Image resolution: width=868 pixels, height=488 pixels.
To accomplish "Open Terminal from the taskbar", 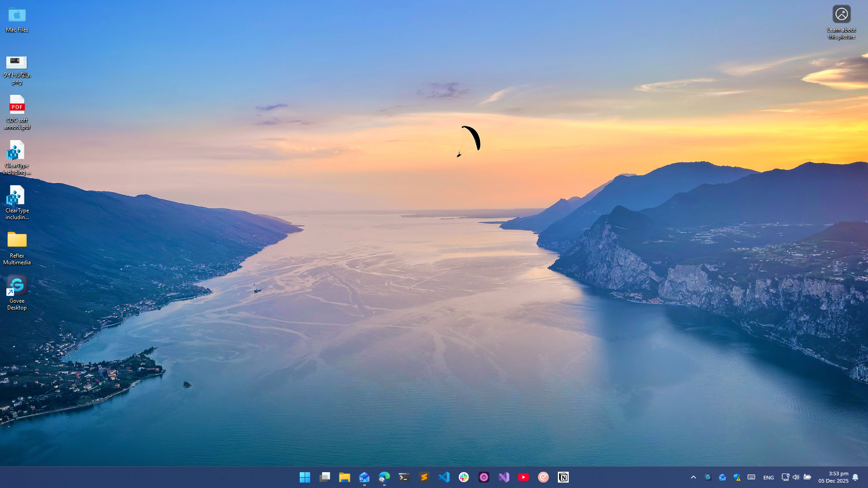I will coord(404,477).
